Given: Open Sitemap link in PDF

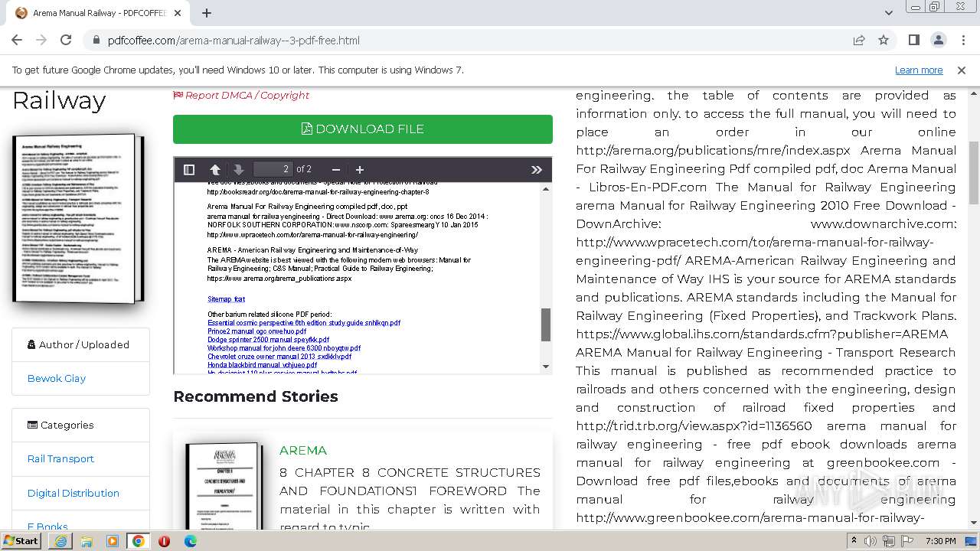Looking at the screenshot, I should tap(226, 299).
